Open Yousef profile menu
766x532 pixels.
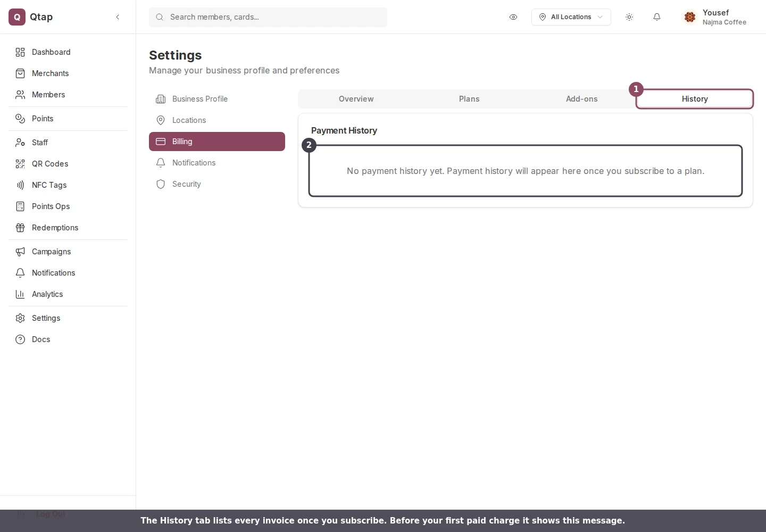pyautogui.click(x=715, y=17)
